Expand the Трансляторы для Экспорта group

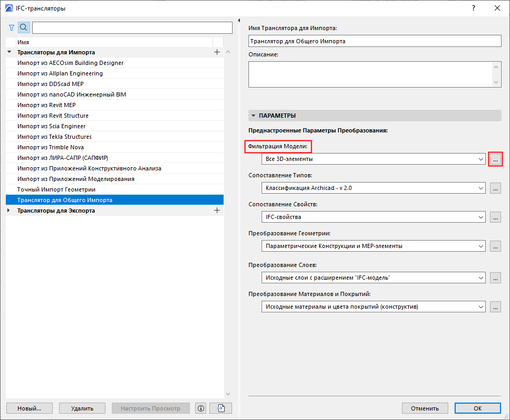coord(9,211)
